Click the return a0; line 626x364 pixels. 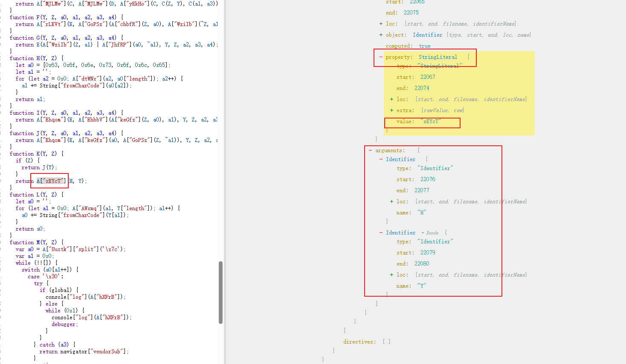[x=30, y=229]
